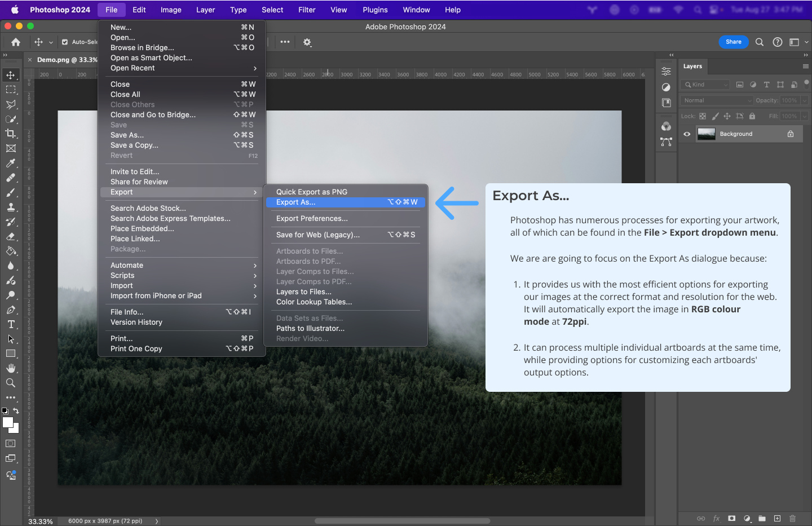The image size is (812, 526).
Task: Toggle the Auto-Select checkbox
Action: 65,42
